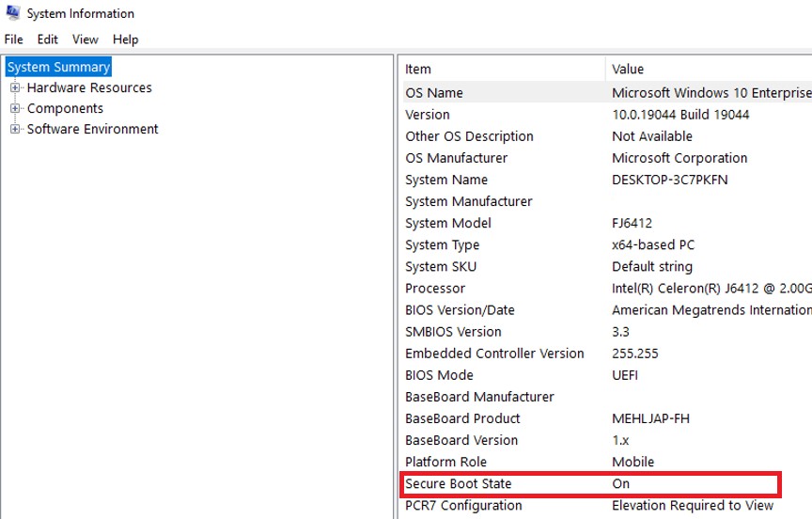
Task: Select the Processor row
Action: pyautogui.click(x=607, y=289)
